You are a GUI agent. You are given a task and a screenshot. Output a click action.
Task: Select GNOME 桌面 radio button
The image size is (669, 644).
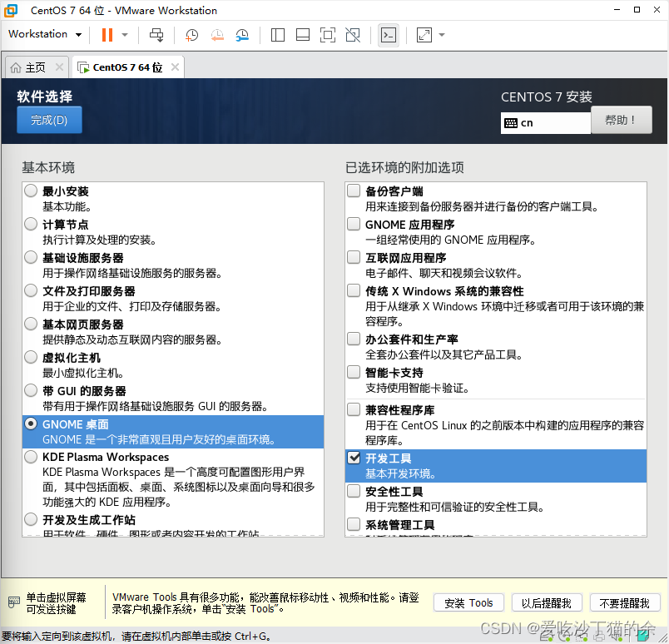point(31,424)
